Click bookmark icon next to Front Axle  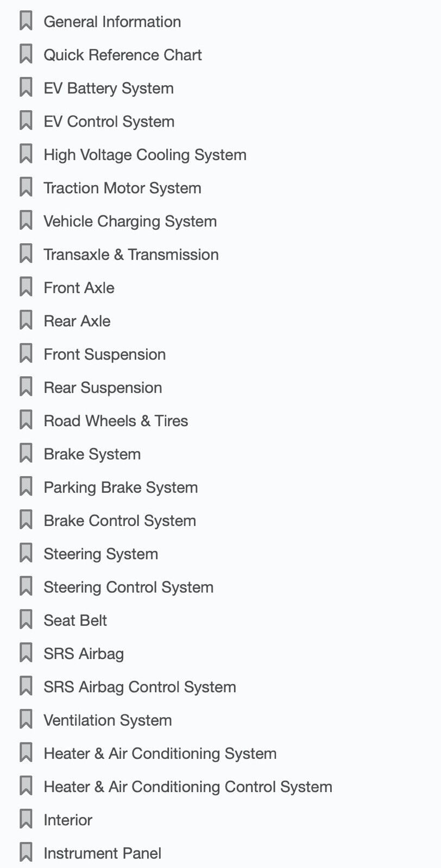[x=26, y=288]
